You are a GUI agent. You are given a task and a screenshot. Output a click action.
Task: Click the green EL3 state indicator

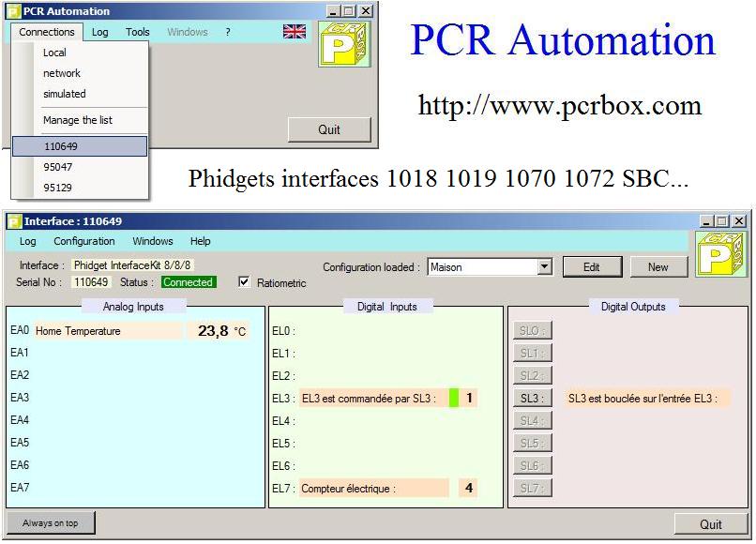[x=454, y=398]
